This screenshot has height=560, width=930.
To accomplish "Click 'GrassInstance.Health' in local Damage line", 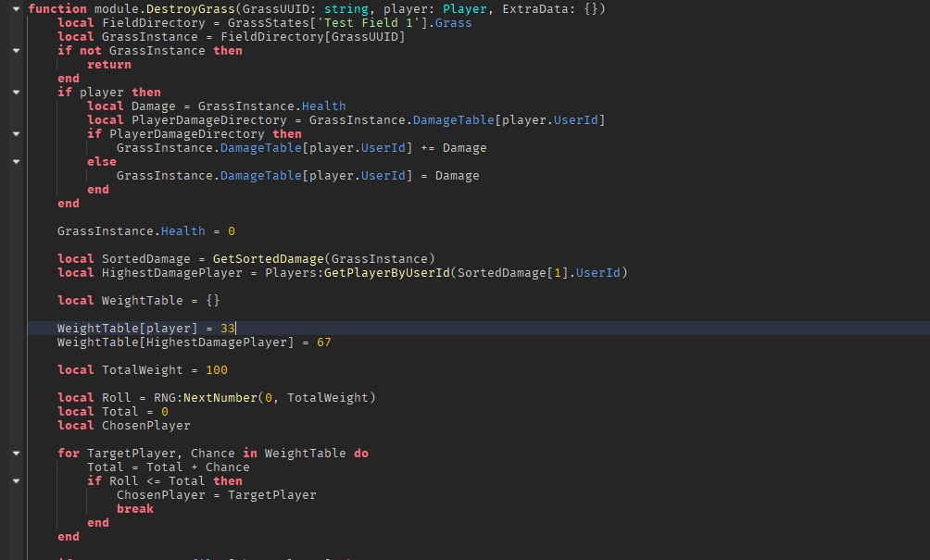I will [x=271, y=106].
